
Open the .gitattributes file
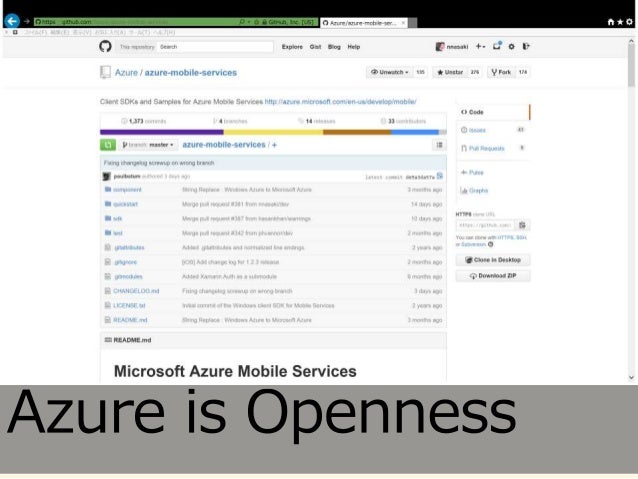click(129, 247)
